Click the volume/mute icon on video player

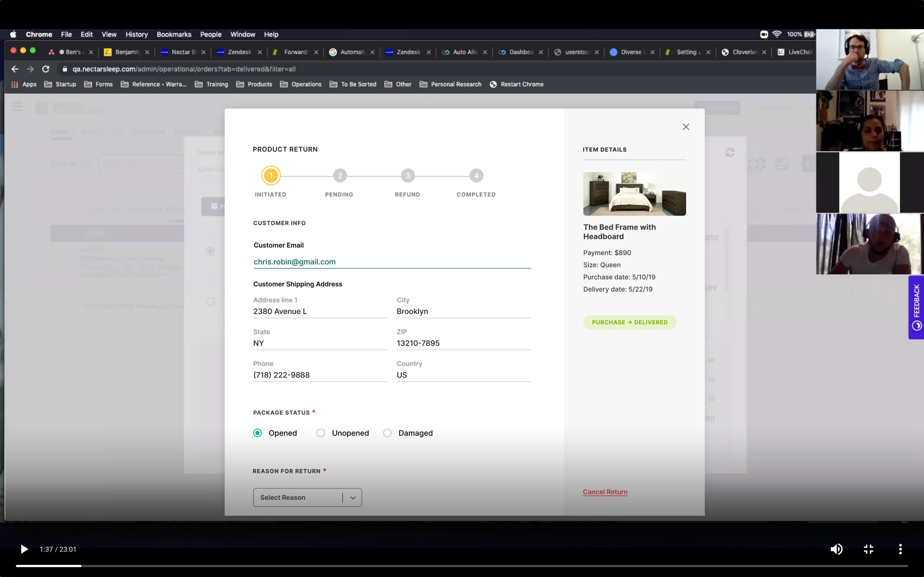(836, 549)
